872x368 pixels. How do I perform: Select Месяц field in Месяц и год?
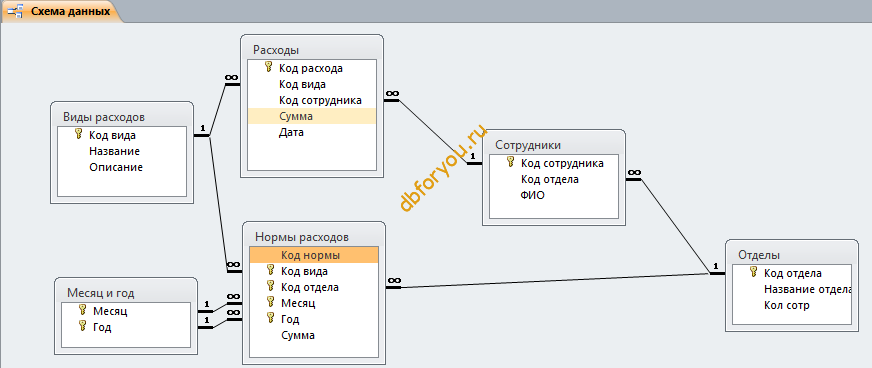[126, 311]
